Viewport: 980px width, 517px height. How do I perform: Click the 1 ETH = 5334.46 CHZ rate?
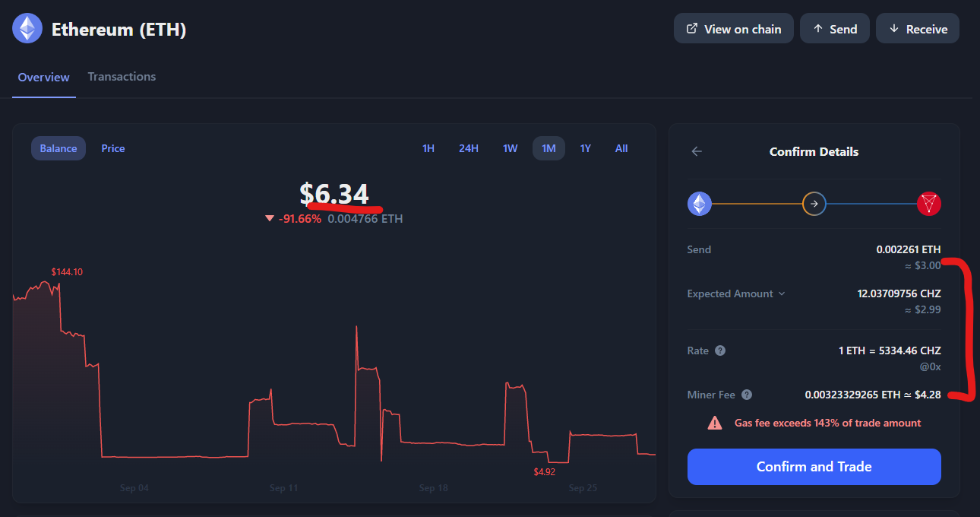coord(890,350)
